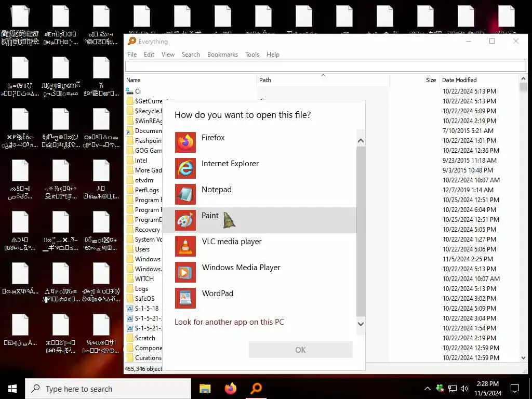Viewport: 532px width, 399px height.
Task: Click Look for another app on this PC
Action: 229,322
